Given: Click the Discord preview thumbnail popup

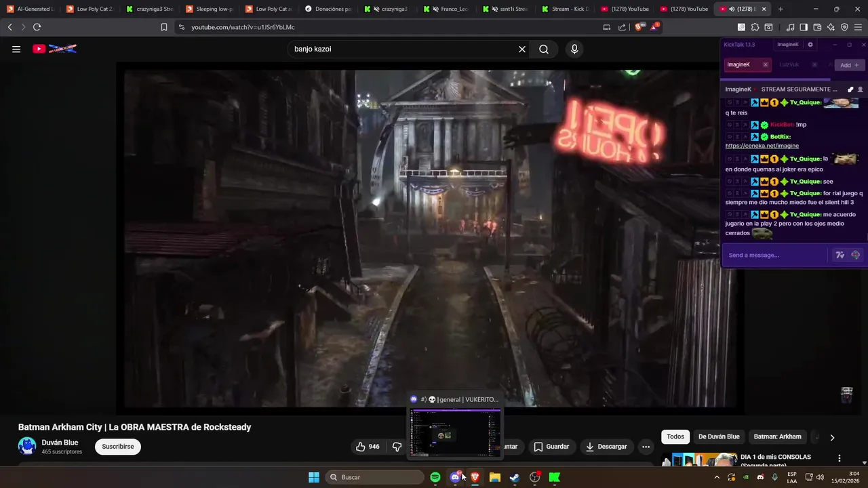Looking at the screenshot, I should click(455, 432).
